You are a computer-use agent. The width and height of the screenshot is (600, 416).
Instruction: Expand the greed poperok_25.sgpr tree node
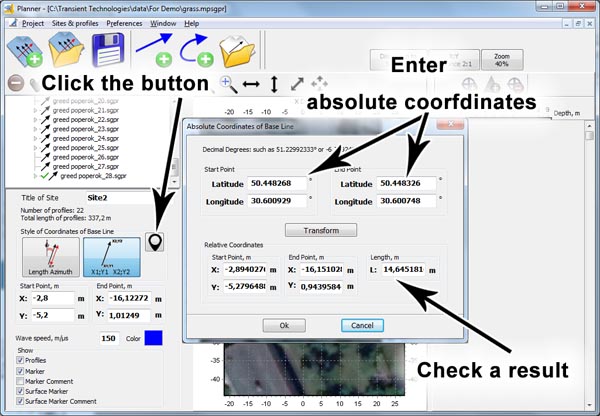[x=36, y=148]
